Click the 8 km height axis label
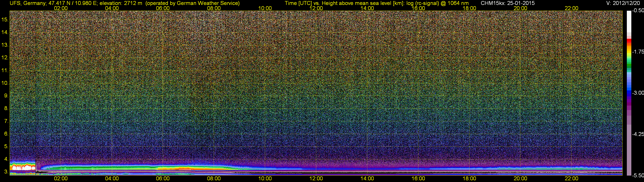Image resolution: width=644 pixels, height=182 pixels. tap(6, 109)
